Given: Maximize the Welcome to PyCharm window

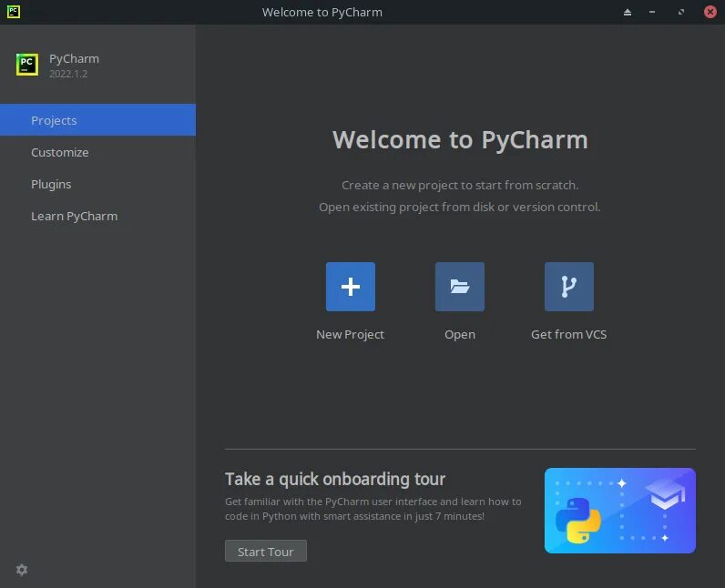Looking at the screenshot, I should pyautogui.click(x=681, y=12).
